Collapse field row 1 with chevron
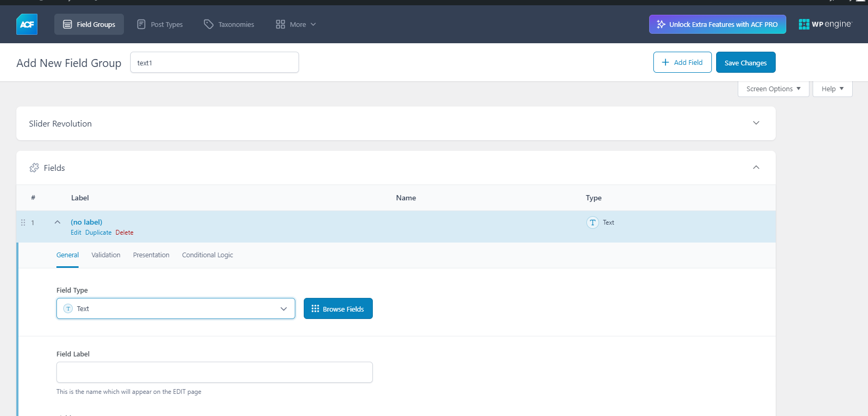 pos(57,222)
